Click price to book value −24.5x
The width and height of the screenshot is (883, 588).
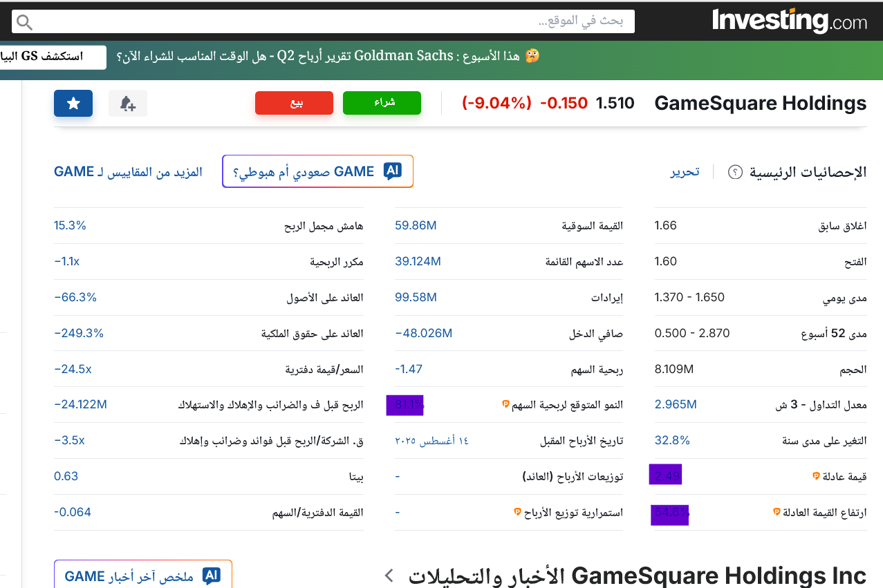pyautogui.click(x=73, y=369)
